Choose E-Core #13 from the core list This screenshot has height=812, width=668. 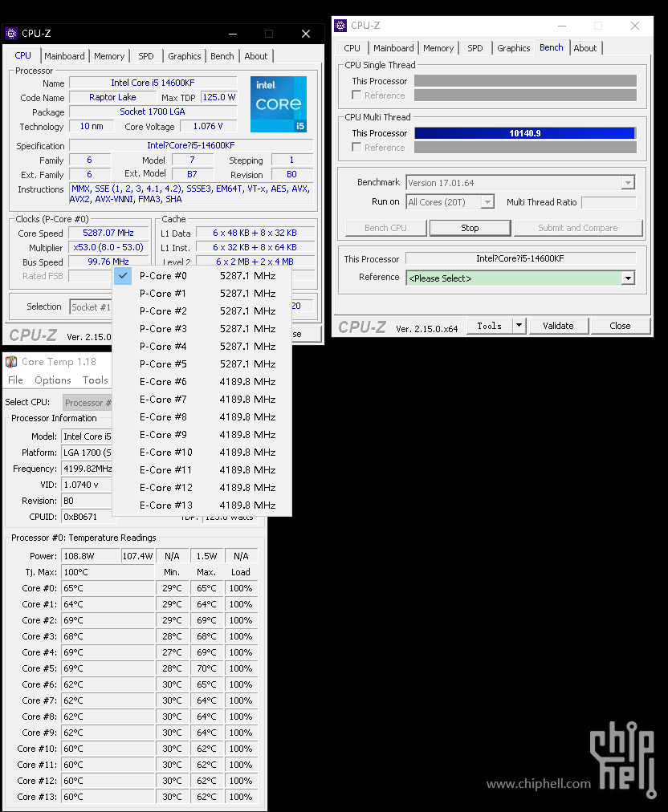(202, 505)
